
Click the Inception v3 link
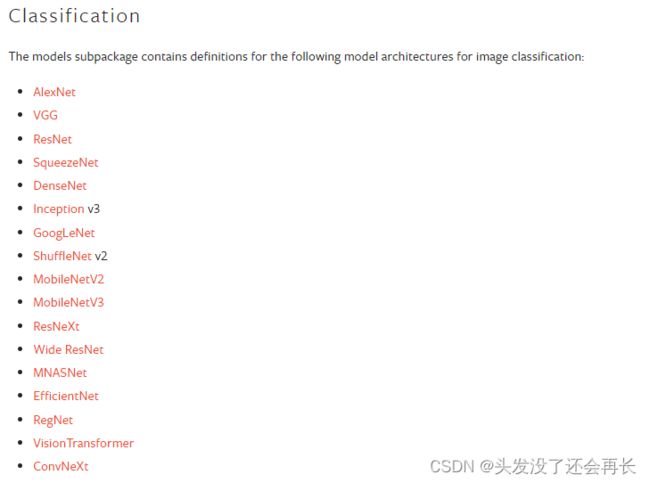click(x=58, y=209)
